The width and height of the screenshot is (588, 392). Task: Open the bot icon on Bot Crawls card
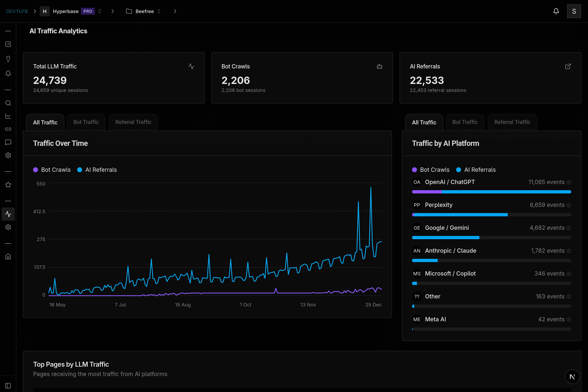[379, 67]
